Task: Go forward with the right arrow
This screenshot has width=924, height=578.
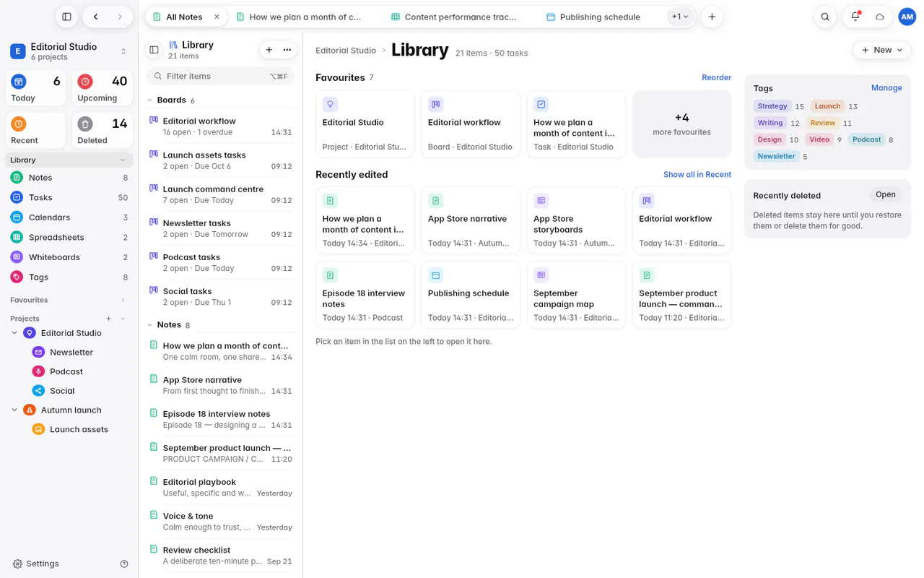Action: pos(120,17)
